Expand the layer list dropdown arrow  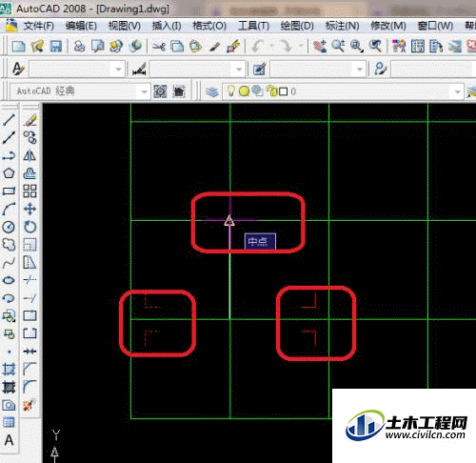click(x=457, y=91)
